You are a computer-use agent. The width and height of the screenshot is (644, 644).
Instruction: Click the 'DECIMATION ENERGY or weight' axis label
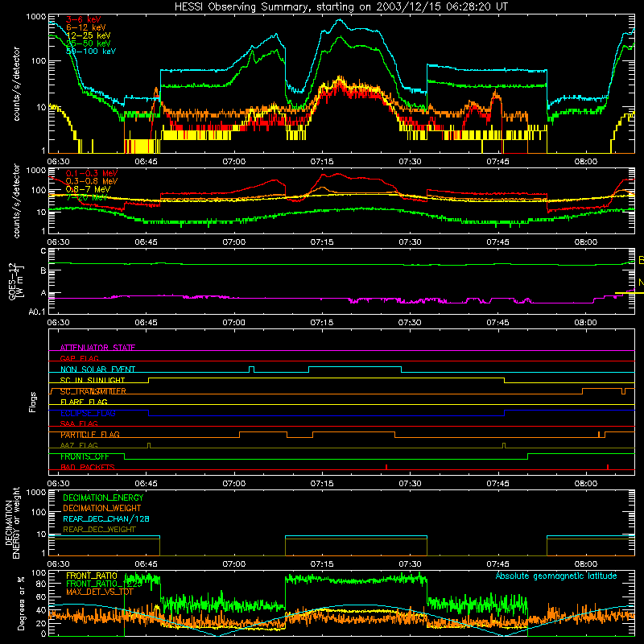13,522
